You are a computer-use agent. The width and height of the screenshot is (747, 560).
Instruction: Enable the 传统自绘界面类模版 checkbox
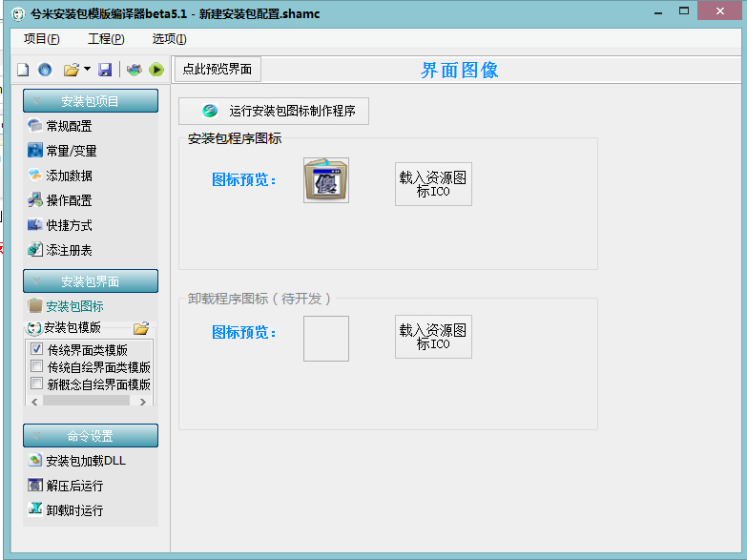coord(37,367)
